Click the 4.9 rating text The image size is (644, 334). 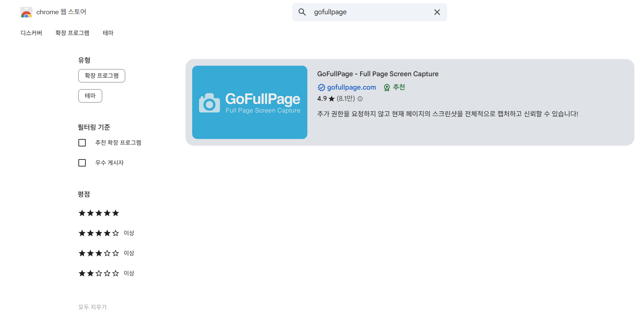pyautogui.click(x=322, y=99)
